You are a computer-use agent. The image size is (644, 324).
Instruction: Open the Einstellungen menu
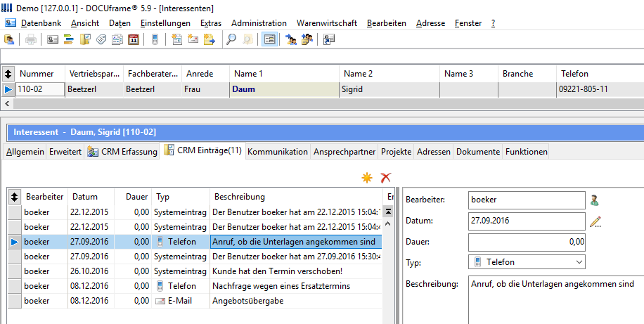165,23
